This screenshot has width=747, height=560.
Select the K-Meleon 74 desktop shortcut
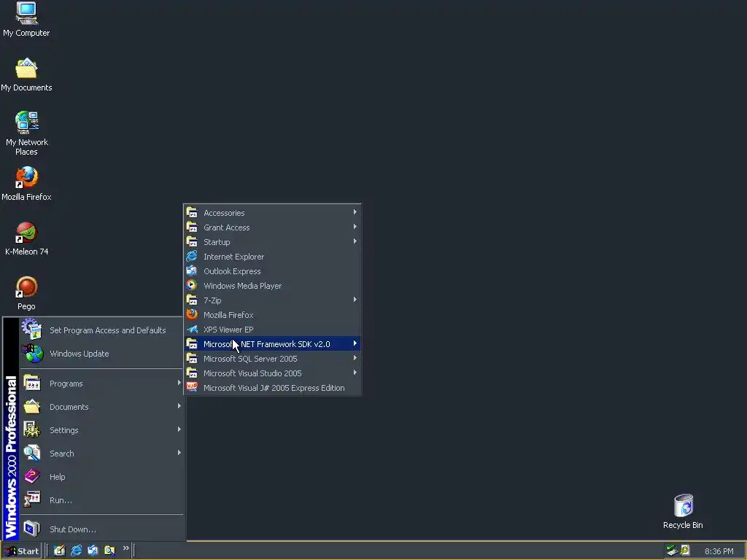click(x=26, y=238)
